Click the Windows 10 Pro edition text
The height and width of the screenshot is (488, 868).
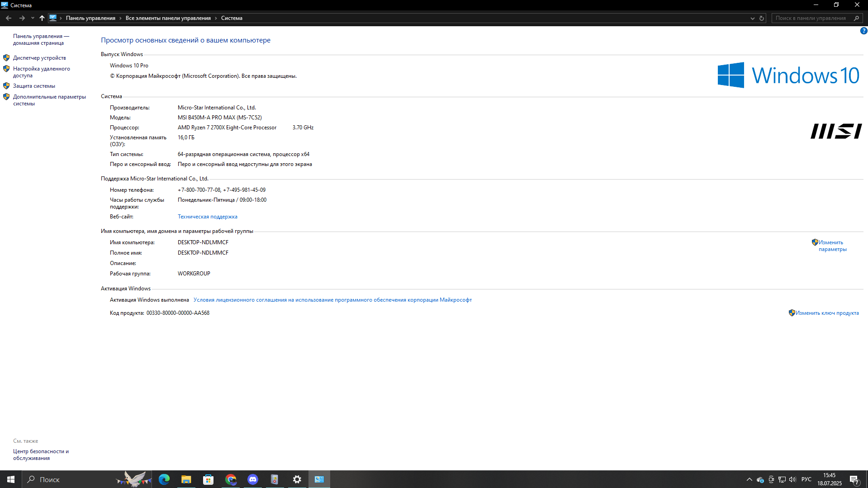129,66
